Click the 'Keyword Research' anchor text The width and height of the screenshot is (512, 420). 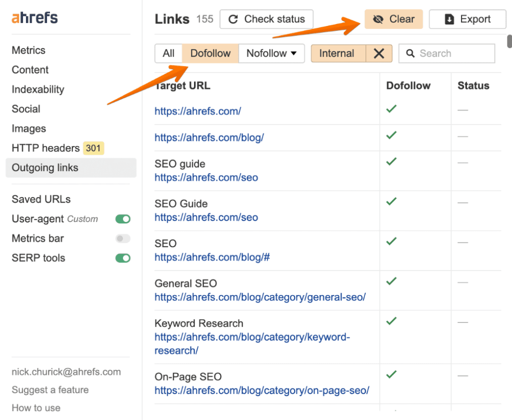tap(199, 323)
